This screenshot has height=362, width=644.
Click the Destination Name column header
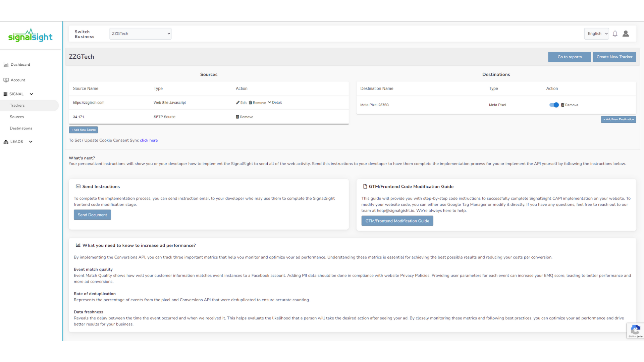(377, 88)
